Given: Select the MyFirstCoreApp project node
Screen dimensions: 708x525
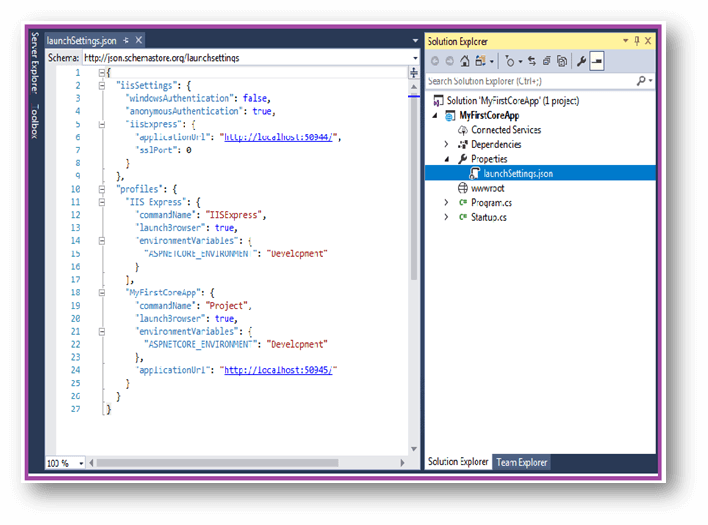Looking at the screenshot, I should pos(489,116).
